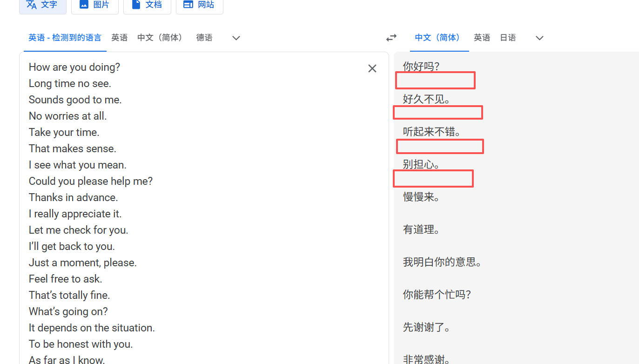The width and height of the screenshot is (639, 364).
Task: Click the webpage icon in 网站 button
Action: (188, 4)
